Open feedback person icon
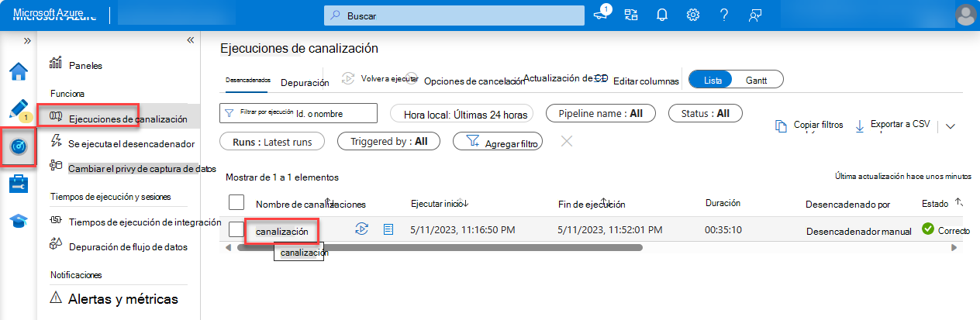 point(755,15)
